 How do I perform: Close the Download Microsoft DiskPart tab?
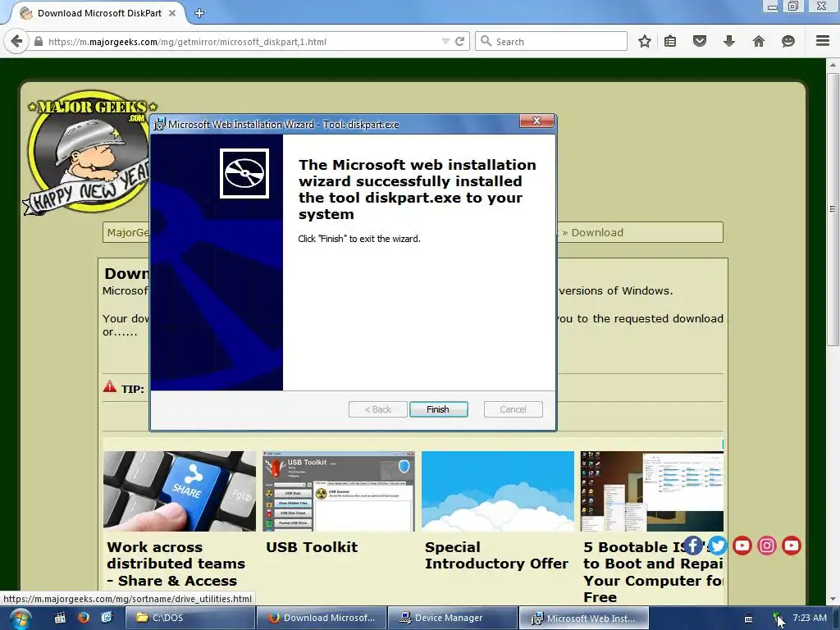[172, 13]
